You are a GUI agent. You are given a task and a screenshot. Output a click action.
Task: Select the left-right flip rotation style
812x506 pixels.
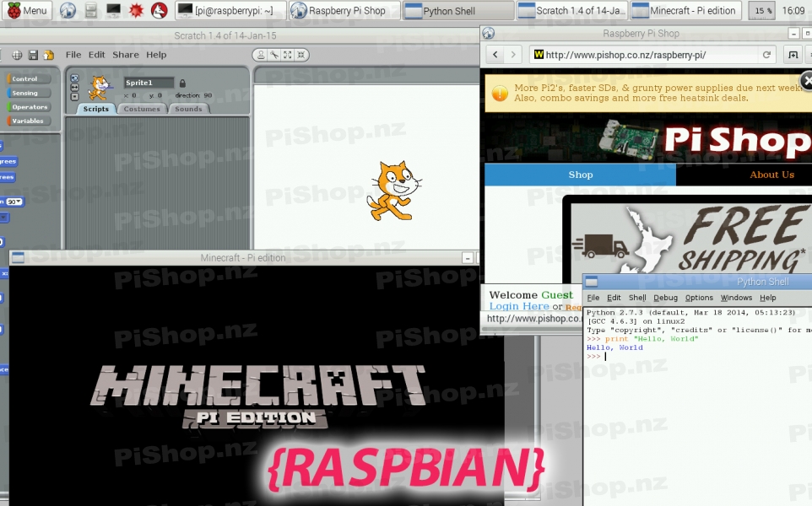[x=74, y=87]
